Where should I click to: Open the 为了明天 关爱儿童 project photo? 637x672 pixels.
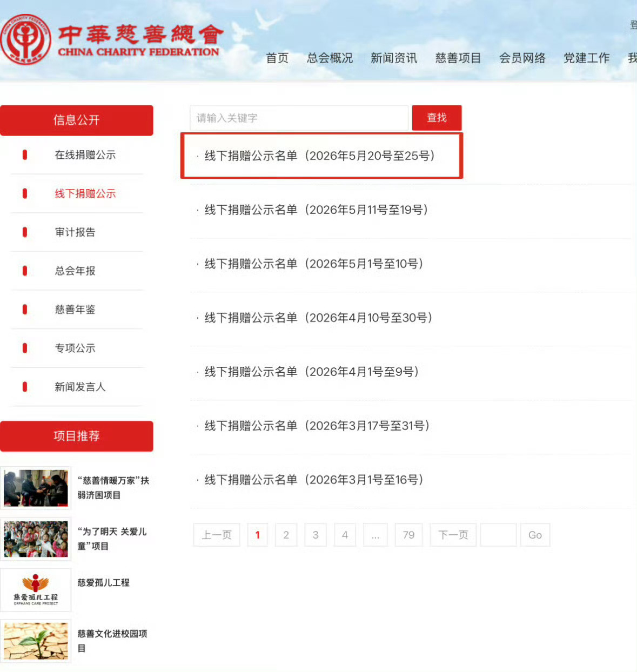(x=36, y=539)
